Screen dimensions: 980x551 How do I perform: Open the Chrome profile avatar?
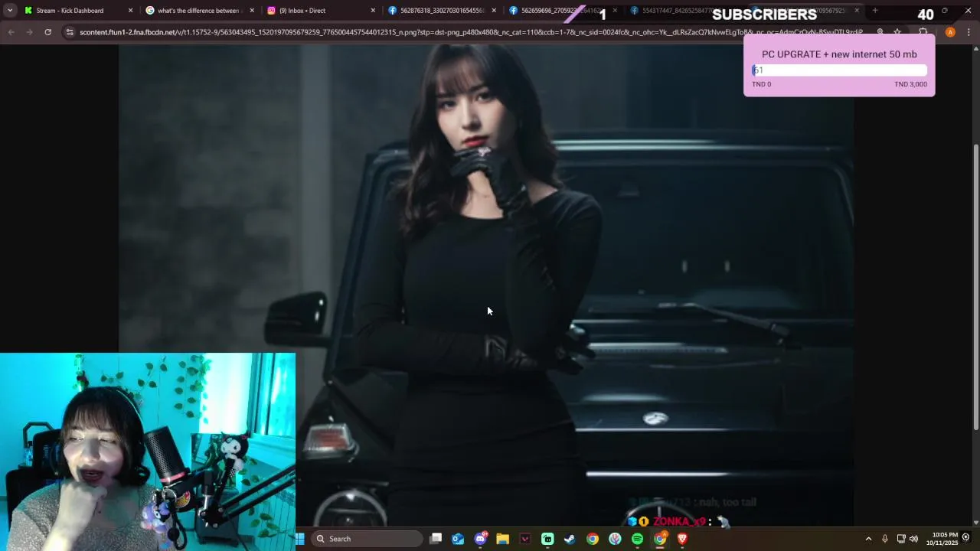click(x=950, y=32)
